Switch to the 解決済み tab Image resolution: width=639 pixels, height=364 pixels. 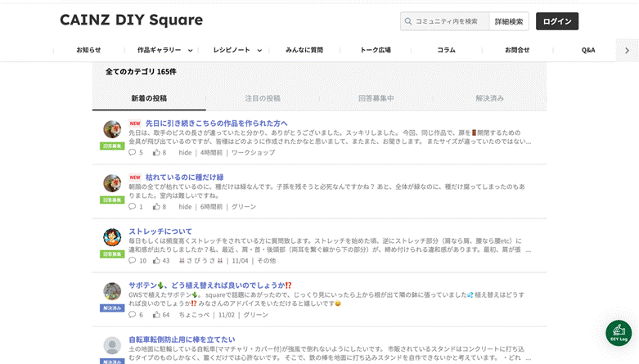(489, 98)
